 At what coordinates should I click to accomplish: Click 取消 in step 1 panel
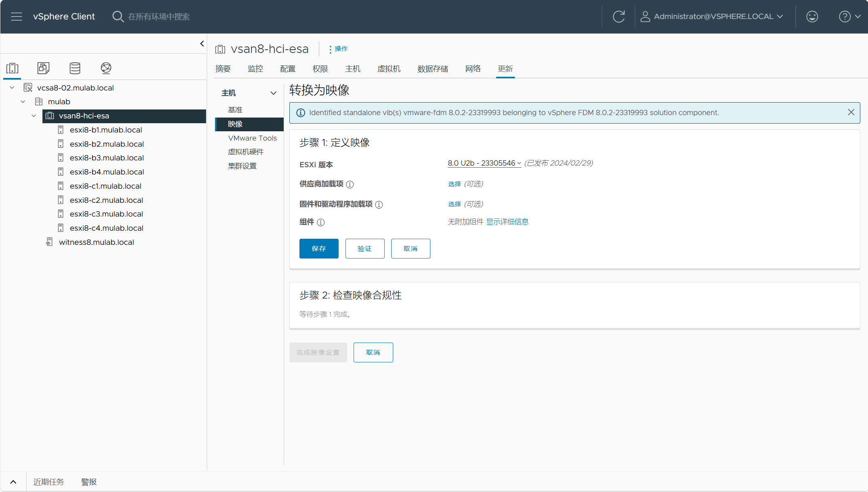(411, 248)
